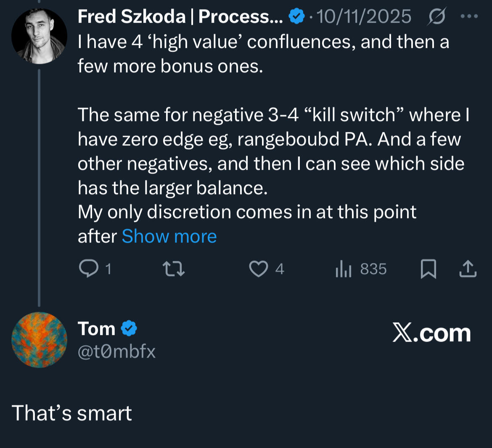Click Tom's blue verified checkmark
This screenshot has height=448, width=492.
[x=129, y=329]
